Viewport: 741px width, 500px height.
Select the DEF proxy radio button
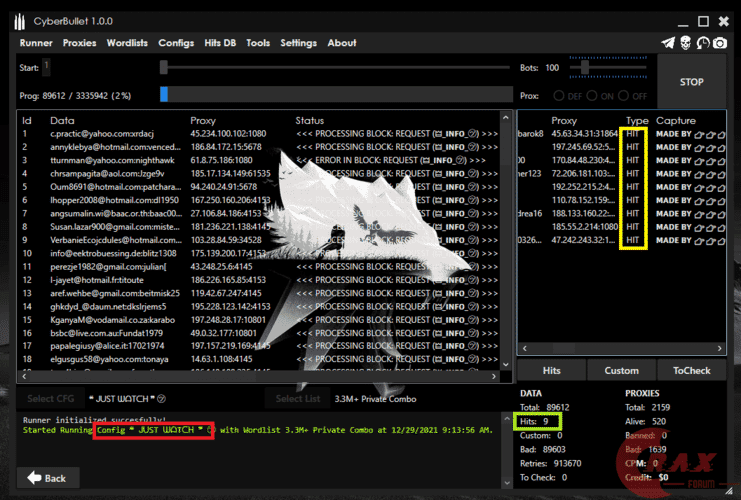point(559,96)
